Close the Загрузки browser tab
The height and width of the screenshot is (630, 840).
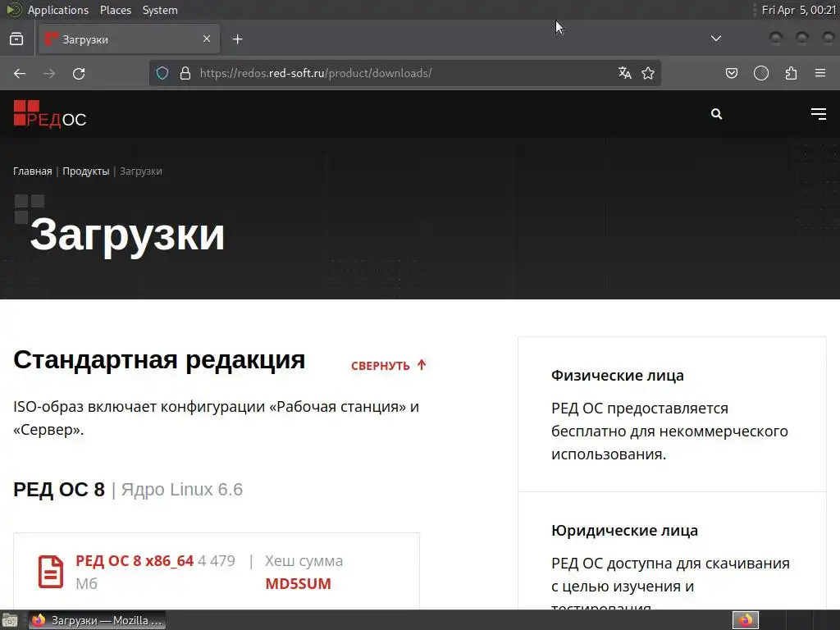tap(206, 39)
